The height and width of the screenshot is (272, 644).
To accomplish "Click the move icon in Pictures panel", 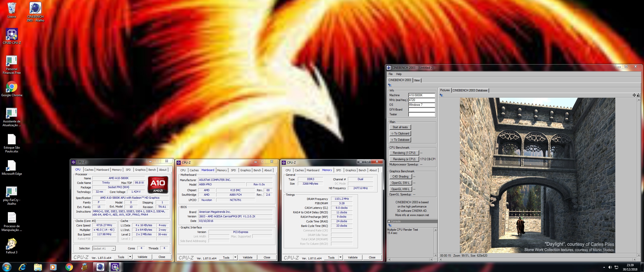I will [x=634, y=95].
